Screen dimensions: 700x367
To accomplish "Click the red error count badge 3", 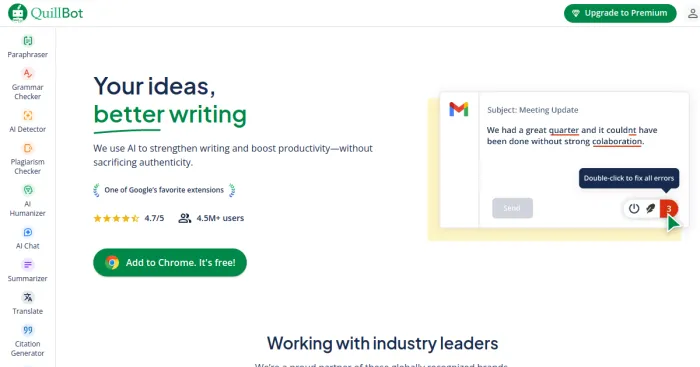I will [x=669, y=209].
